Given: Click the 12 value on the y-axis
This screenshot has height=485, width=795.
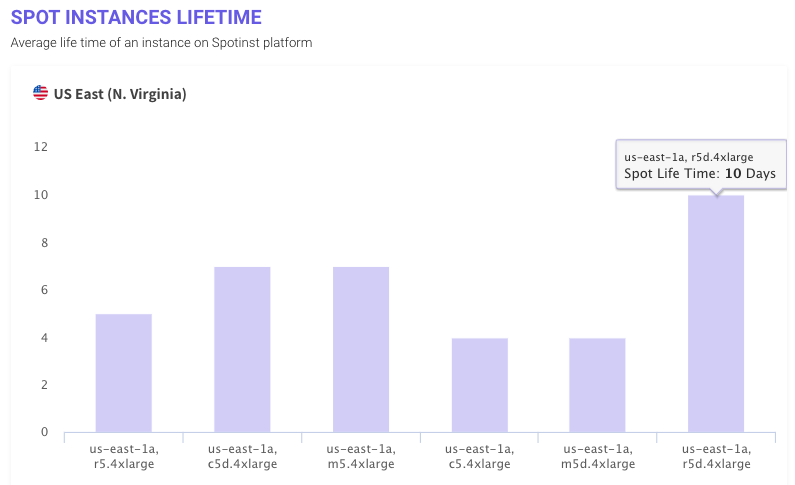Looking at the screenshot, I should click(x=41, y=147).
